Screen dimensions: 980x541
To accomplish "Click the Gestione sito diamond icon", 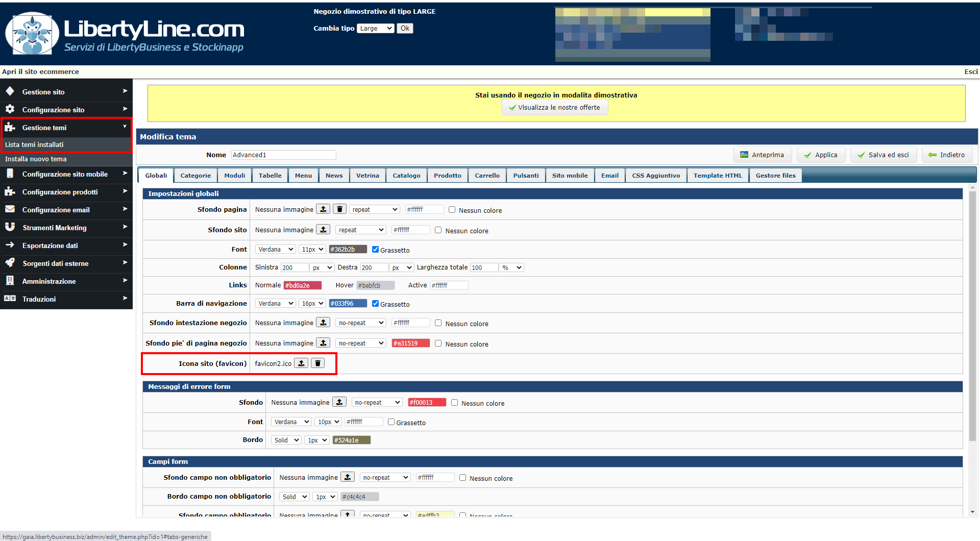I will (x=10, y=91).
